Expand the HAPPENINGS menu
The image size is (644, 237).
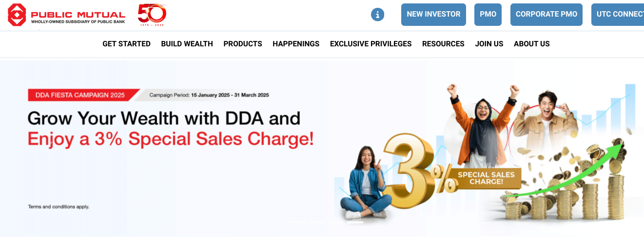pyautogui.click(x=296, y=44)
